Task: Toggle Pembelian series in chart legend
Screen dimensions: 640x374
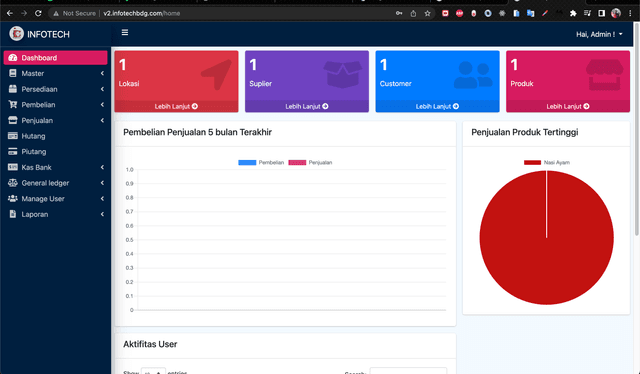Action: click(x=261, y=163)
